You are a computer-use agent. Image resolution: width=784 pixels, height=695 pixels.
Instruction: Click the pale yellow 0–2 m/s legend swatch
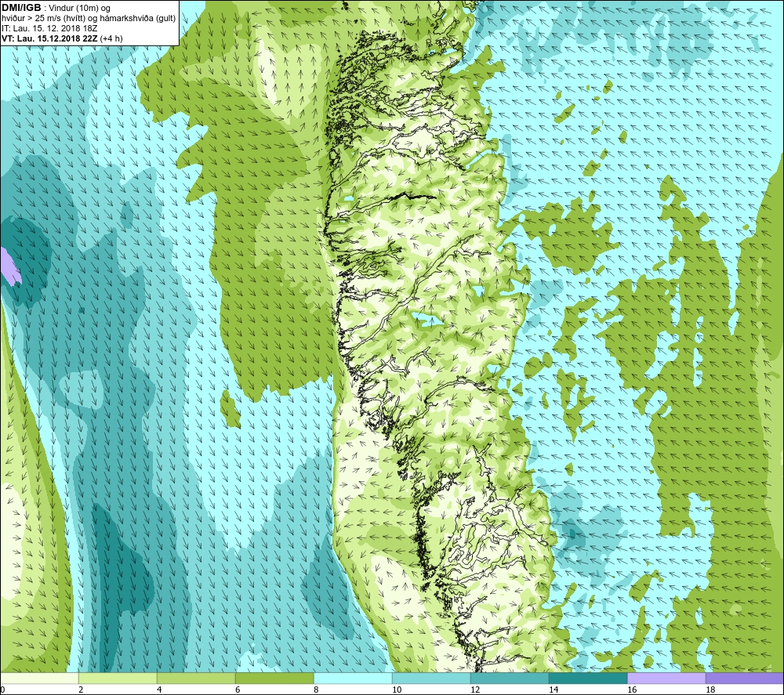[39, 678]
